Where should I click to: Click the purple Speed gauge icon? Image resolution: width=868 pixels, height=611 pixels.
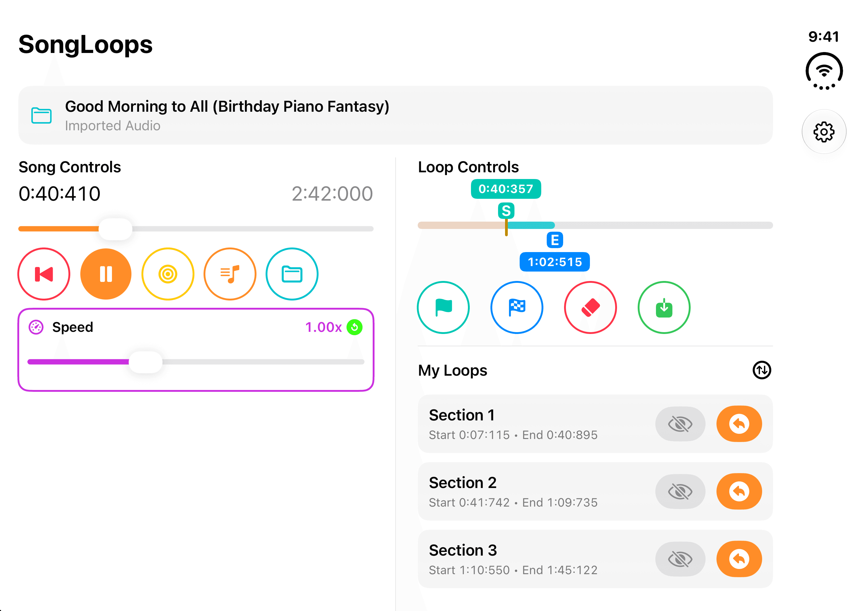point(36,327)
